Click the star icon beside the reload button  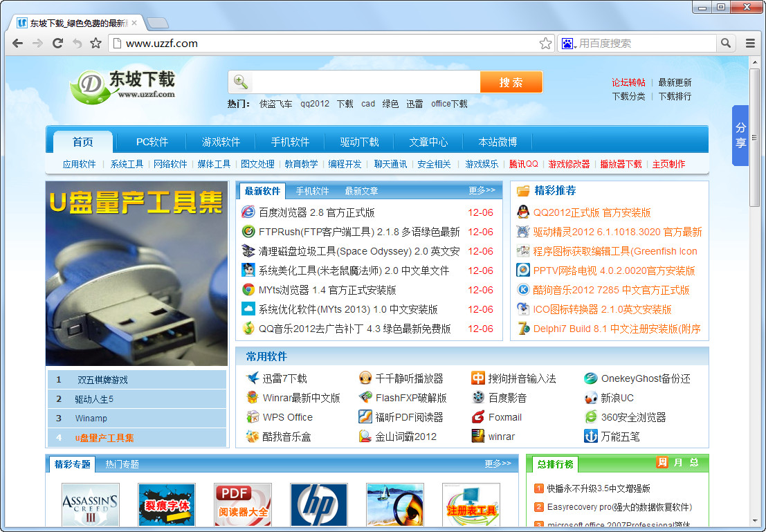coord(95,43)
